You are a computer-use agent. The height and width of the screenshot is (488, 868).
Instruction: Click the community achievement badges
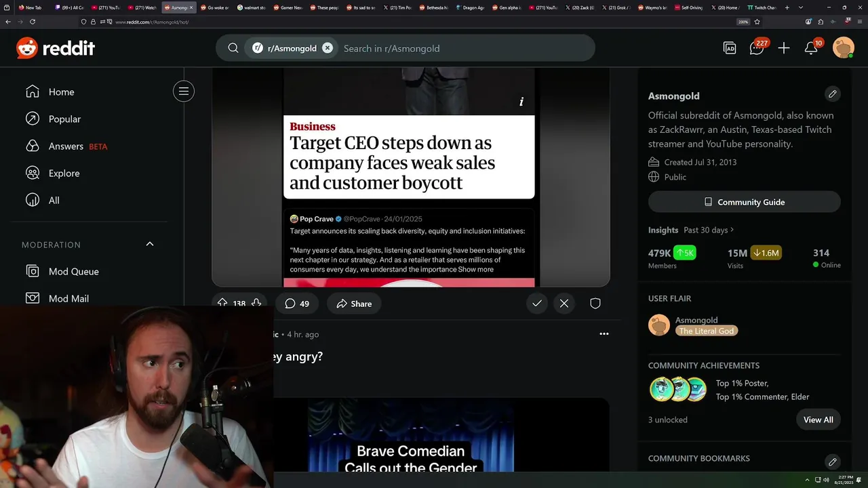pos(679,390)
